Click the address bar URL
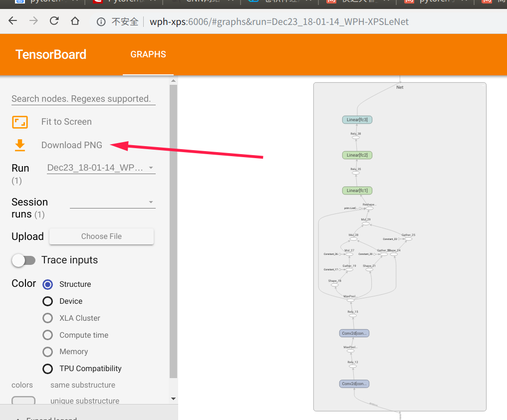507x420 pixels. click(279, 21)
